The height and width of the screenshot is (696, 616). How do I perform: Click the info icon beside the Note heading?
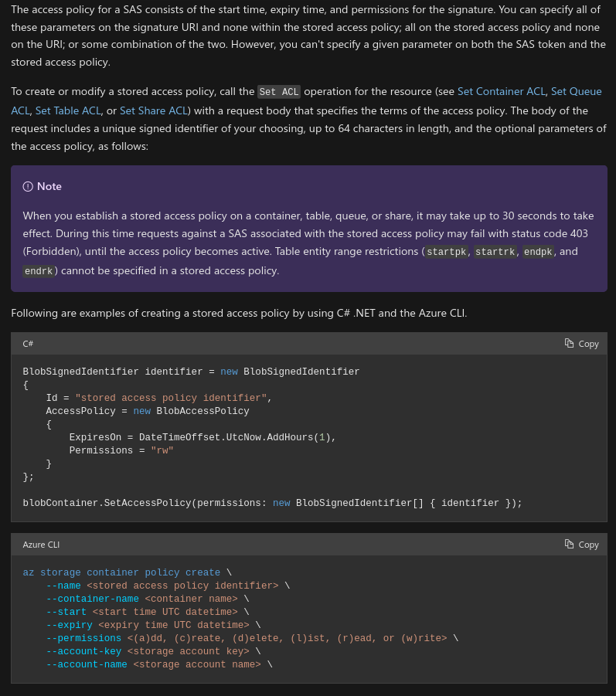point(28,186)
